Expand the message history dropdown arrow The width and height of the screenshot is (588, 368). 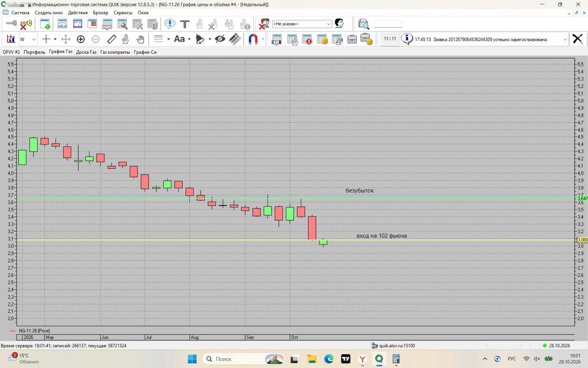pos(565,40)
